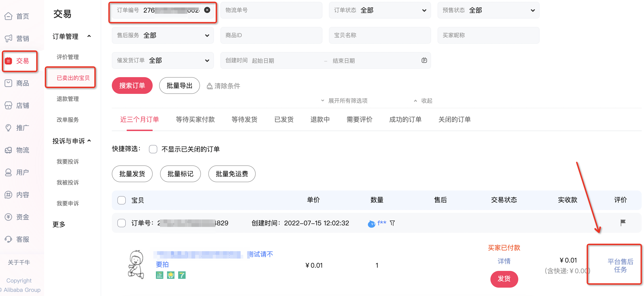Click the flag icon on the order row

pos(623,222)
